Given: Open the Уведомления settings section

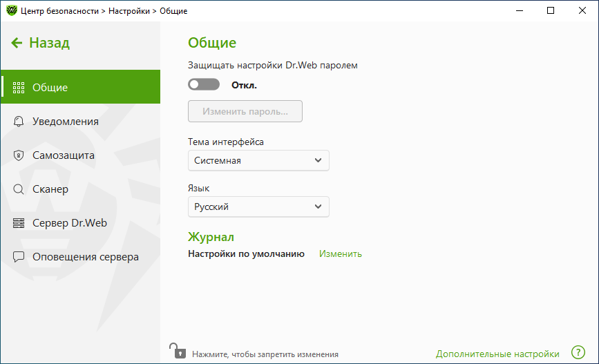Looking at the screenshot, I should (81, 122).
